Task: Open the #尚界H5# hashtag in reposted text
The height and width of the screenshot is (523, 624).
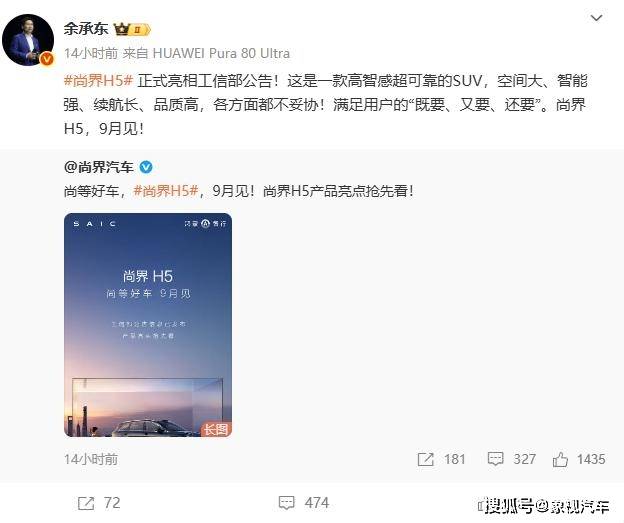Action: point(166,191)
